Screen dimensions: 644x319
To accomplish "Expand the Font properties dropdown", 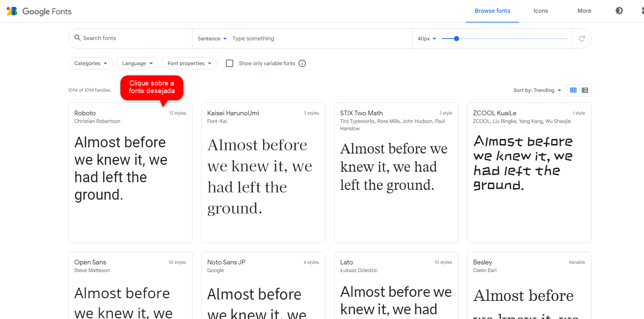I will [189, 63].
